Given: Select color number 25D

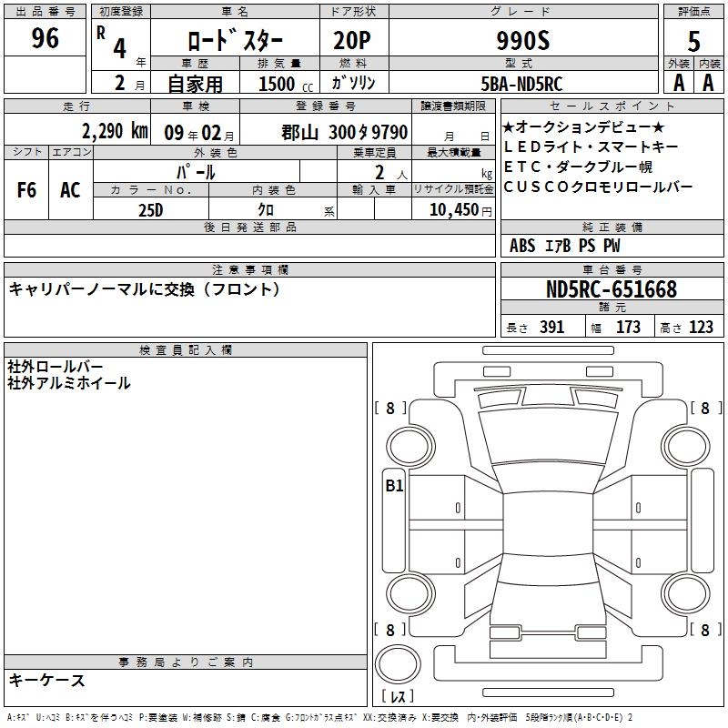Looking at the screenshot, I should [151, 210].
